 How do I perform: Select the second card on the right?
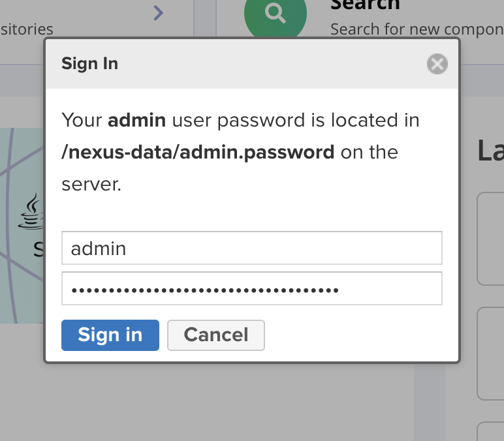(490, 353)
